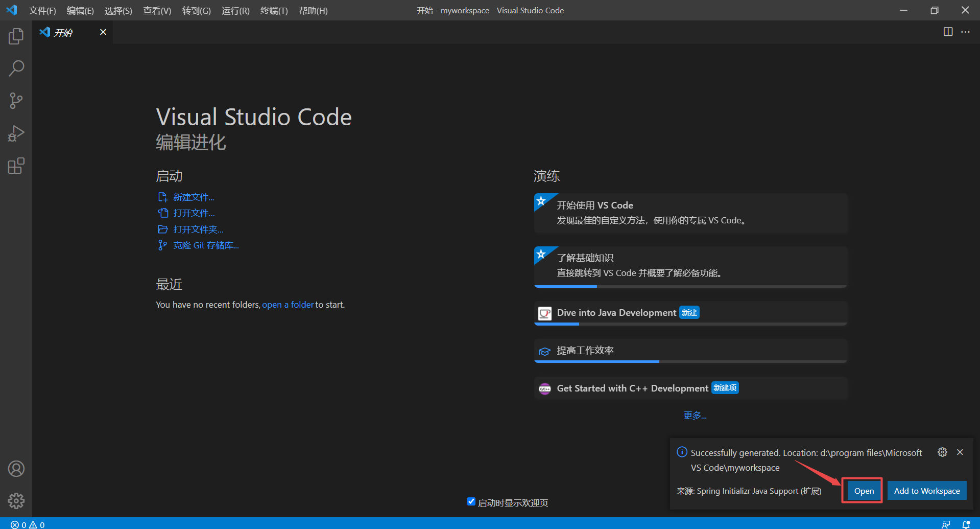Open the notification settings gear
980x529 pixels.
coord(942,452)
